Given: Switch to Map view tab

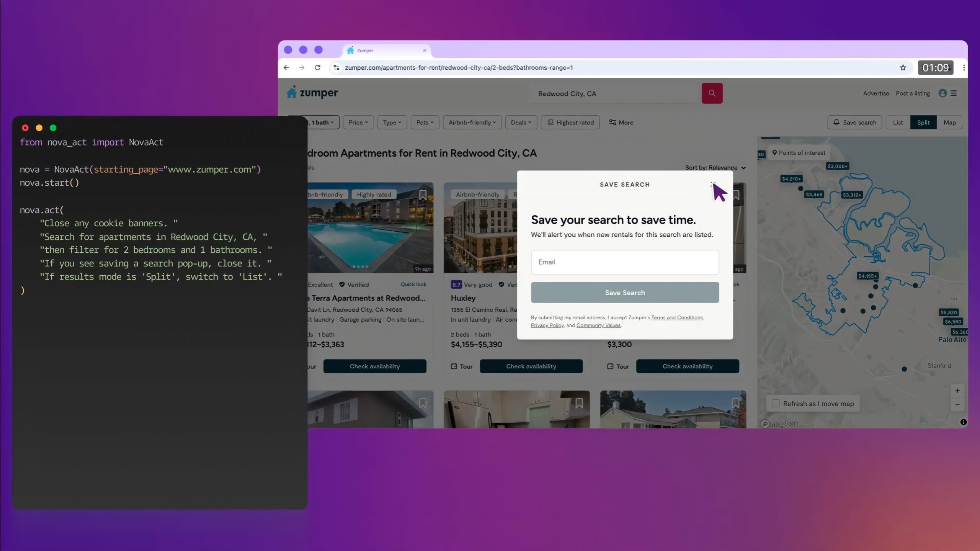Looking at the screenshot, I should (949, 122).
